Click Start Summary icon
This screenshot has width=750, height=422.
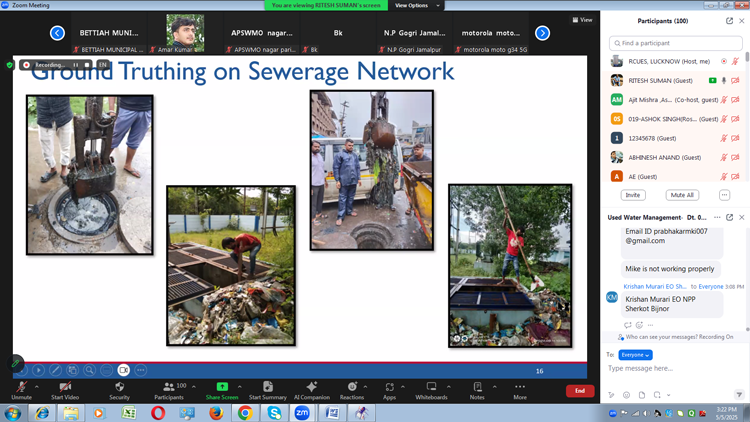(268, 387)
